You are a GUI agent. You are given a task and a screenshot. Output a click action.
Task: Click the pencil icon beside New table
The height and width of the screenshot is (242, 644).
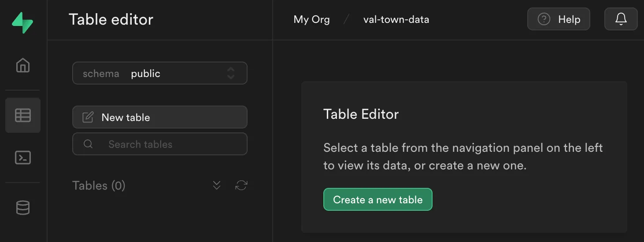(88, 117)
